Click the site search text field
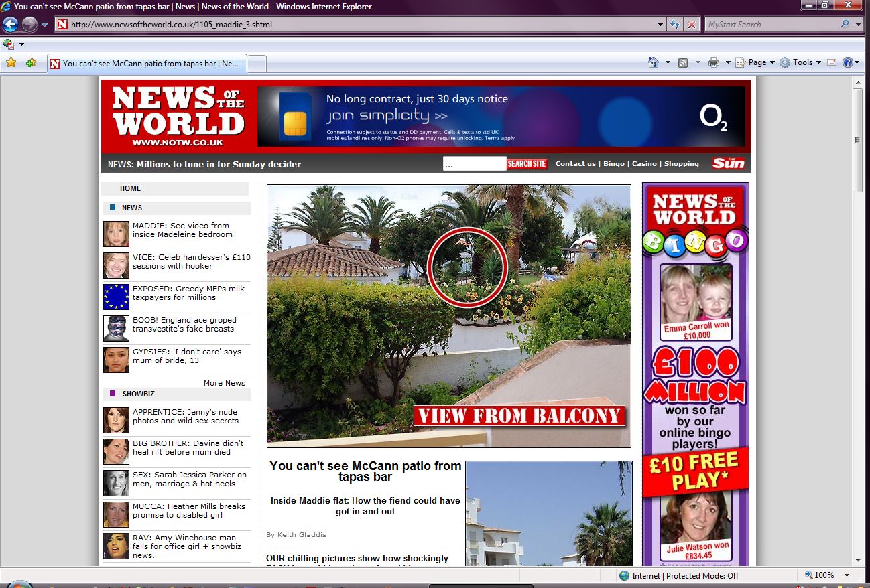Screen dimensions: 870x588 [474, 164]
